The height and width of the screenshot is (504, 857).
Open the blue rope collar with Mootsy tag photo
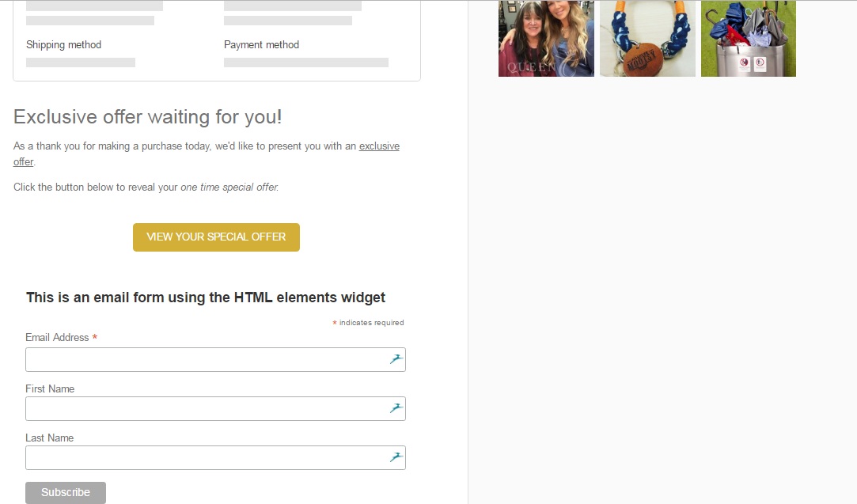coord(647,38)
